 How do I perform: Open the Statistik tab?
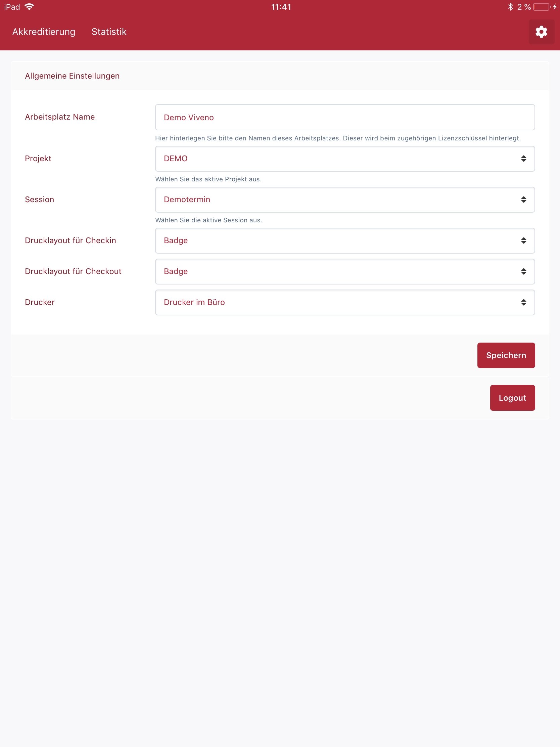click(x=109, y=32)
